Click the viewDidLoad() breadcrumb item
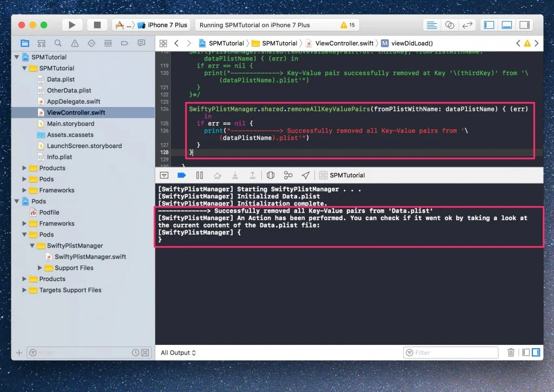Viewport: 554px width, 392px height. pos(407,43)
